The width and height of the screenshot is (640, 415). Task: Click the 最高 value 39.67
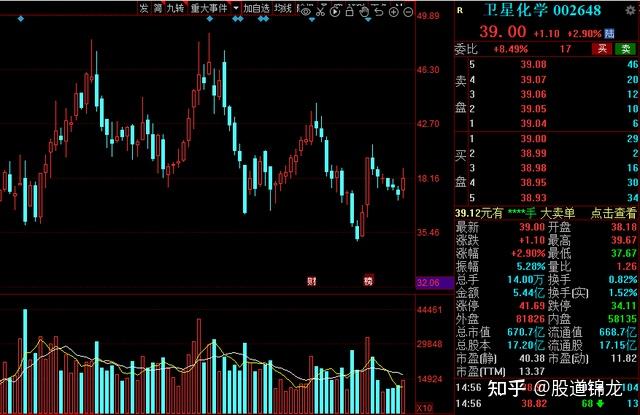pos(624,240)
